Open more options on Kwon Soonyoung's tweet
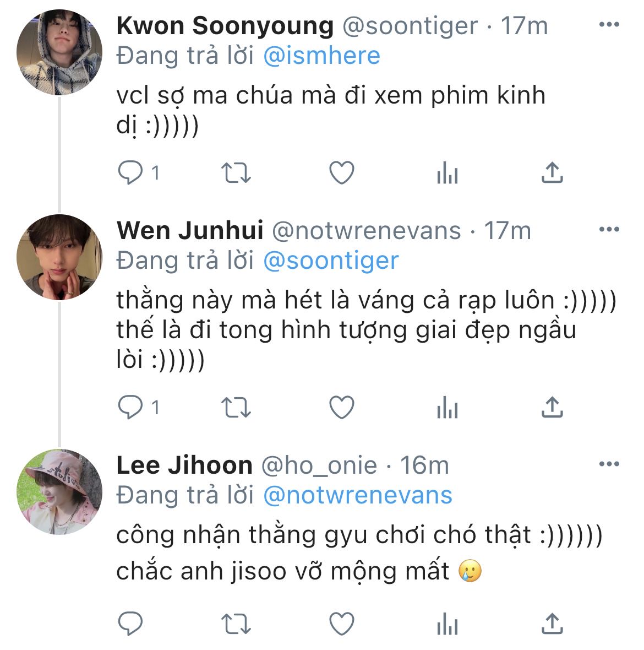Viewport: 644px width, 650px height. click(x=609, y=25)
